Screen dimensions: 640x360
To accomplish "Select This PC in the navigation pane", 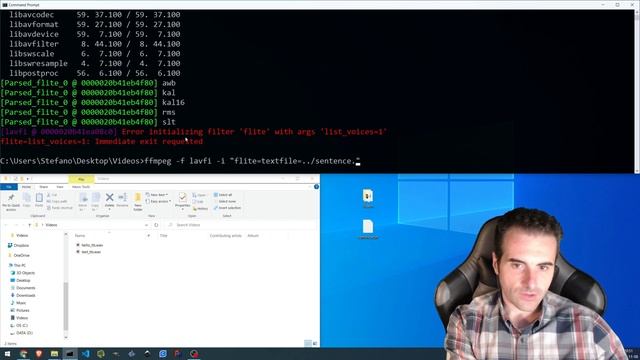I will point(18,266).
